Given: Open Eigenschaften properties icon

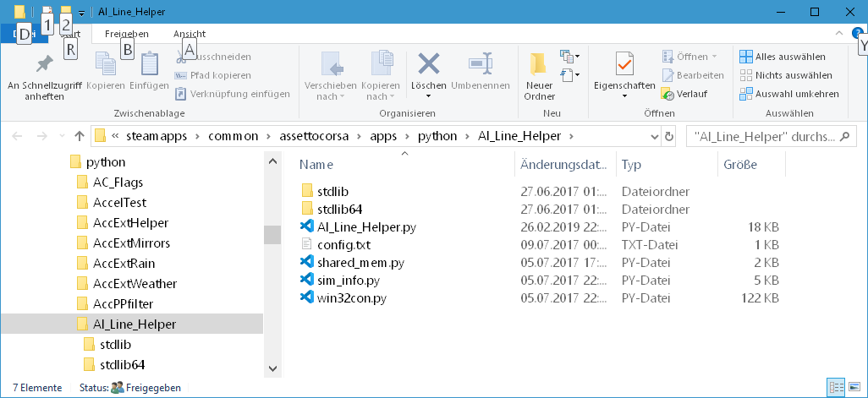Looking at the screenshot, I should pos(624,64).
